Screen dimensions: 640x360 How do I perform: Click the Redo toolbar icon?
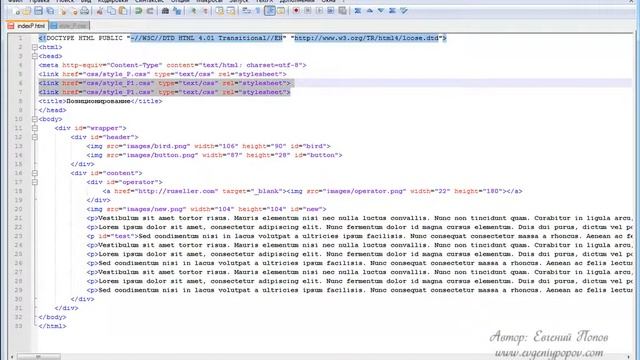150,11
